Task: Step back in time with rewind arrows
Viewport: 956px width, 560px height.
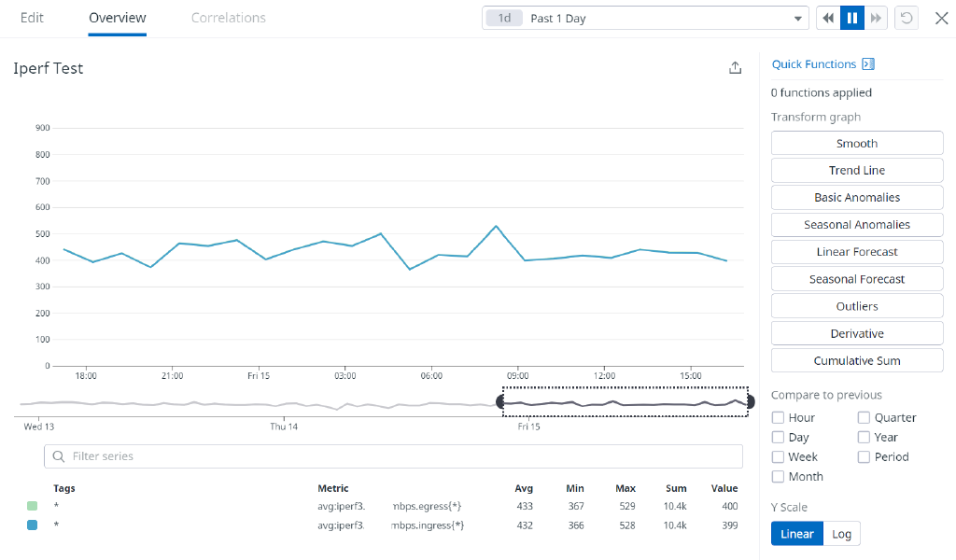Action: pyautogui.click(x=827, y=17)
